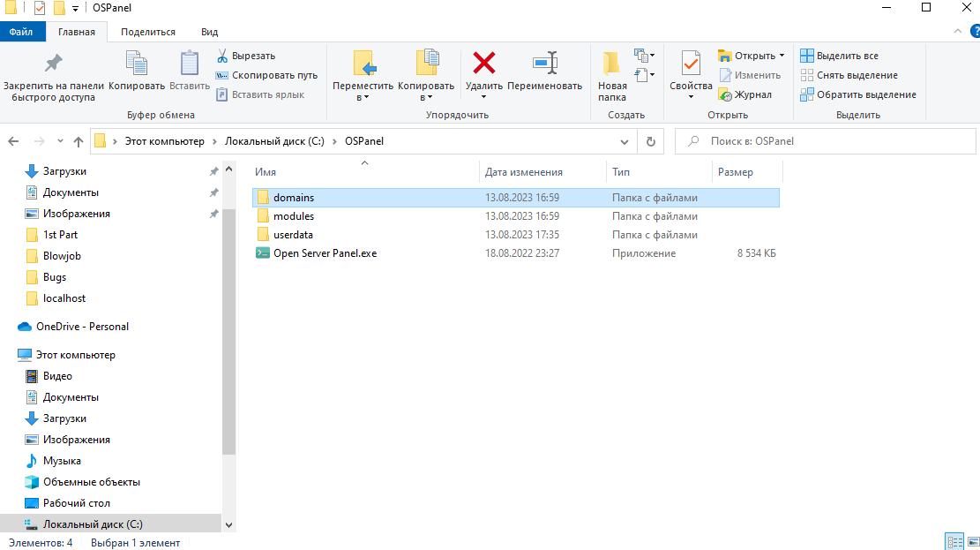Go up one folder level arrow
980x550 pixels.
point(79,141)
